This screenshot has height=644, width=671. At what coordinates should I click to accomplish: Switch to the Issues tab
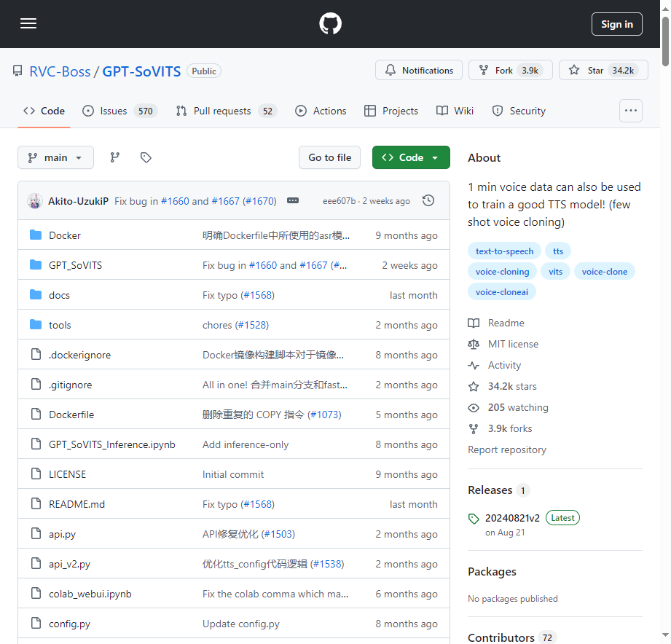click(x=119, y=111)
